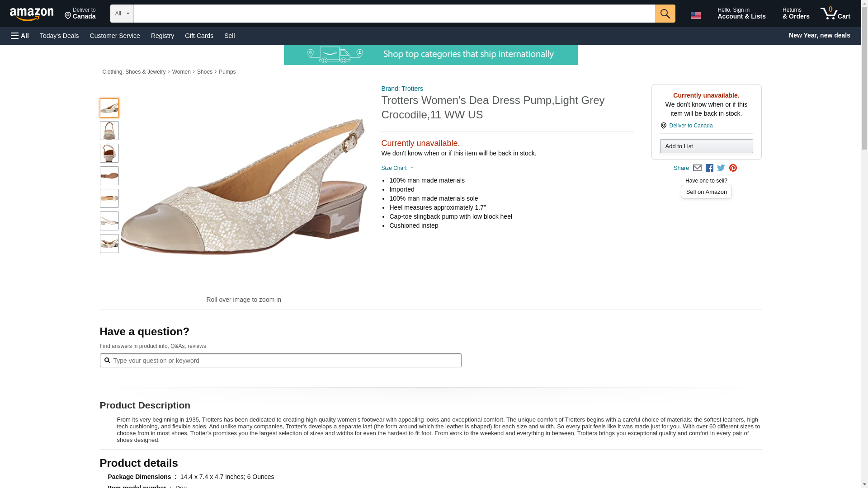Open the shopping cart icon

coord(835,14)
